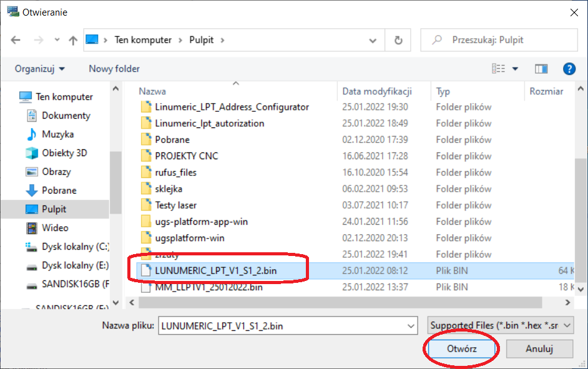Viewport: 588px width, 369px height.
Task: Open the address path history dropdown
Action: click(x=373, y=40)
